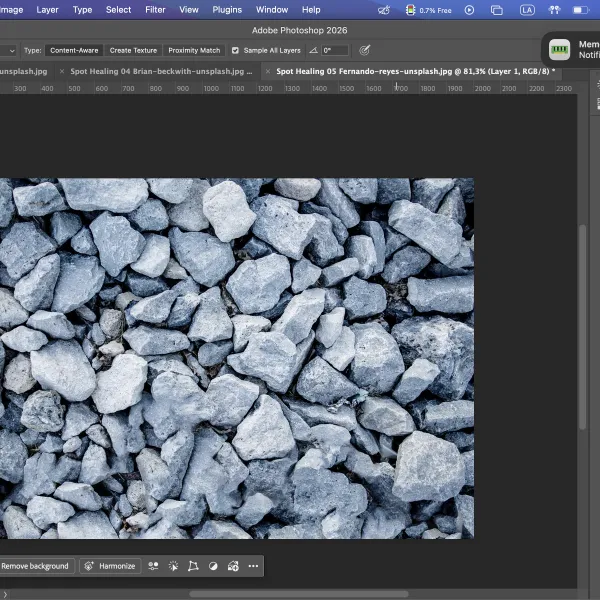
Task: Open the brush preset dropdown arrow
Action: 12,51
